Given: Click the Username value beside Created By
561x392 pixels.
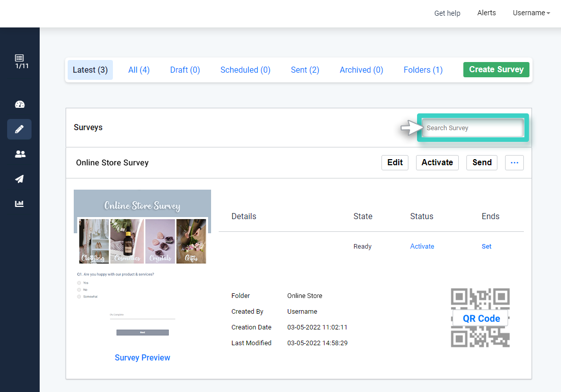Looking at the screenshot, I should (x=302, y=312).
